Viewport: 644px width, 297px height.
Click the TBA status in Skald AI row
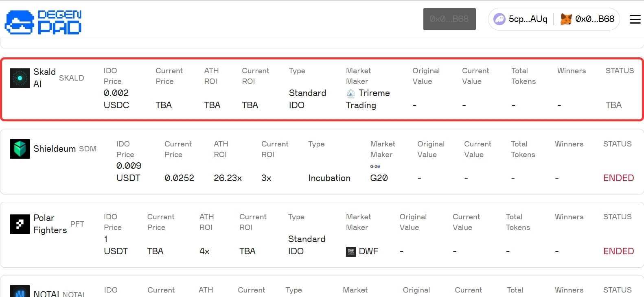[613, 105]
